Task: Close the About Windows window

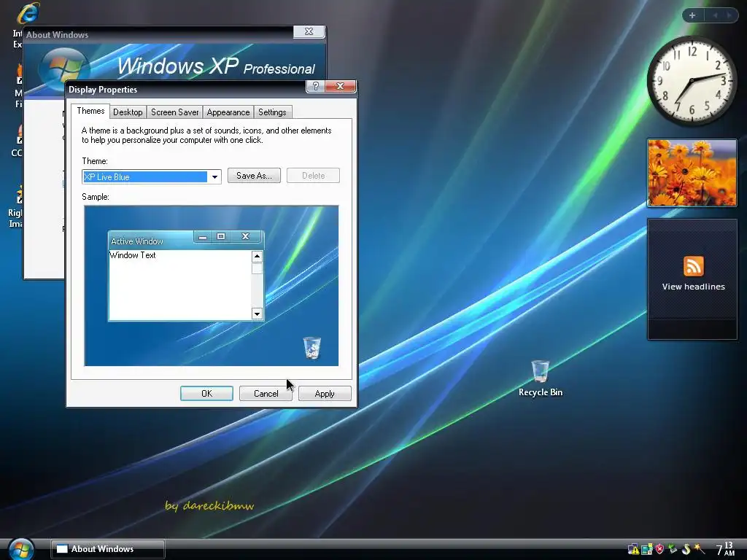Action: pyautogui.click(x=309, y=31)
